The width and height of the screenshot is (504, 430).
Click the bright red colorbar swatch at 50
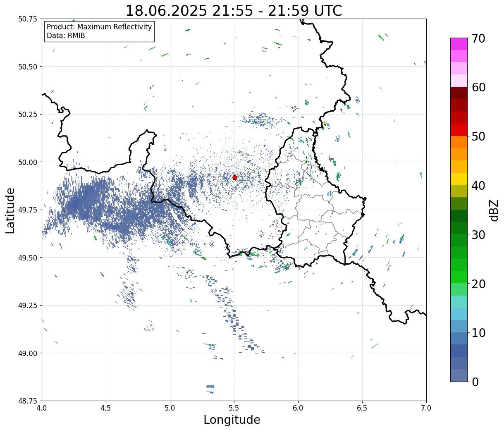459,130
